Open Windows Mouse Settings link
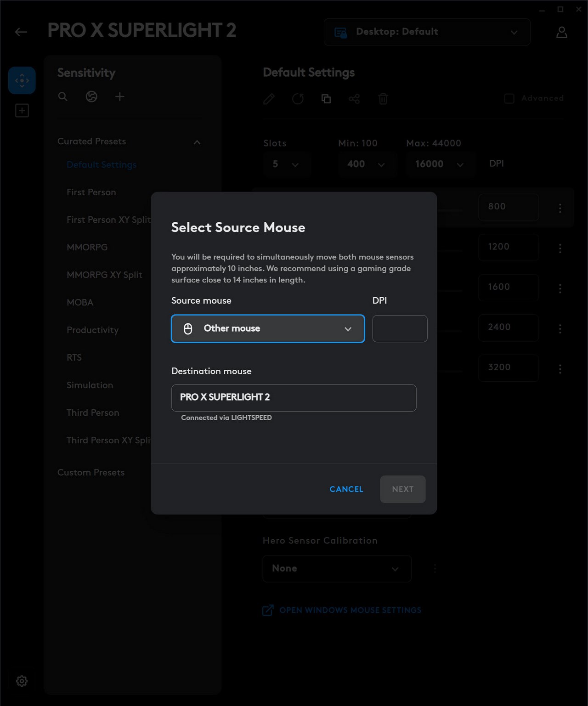The image size is (588, 706). coord(350,610)
